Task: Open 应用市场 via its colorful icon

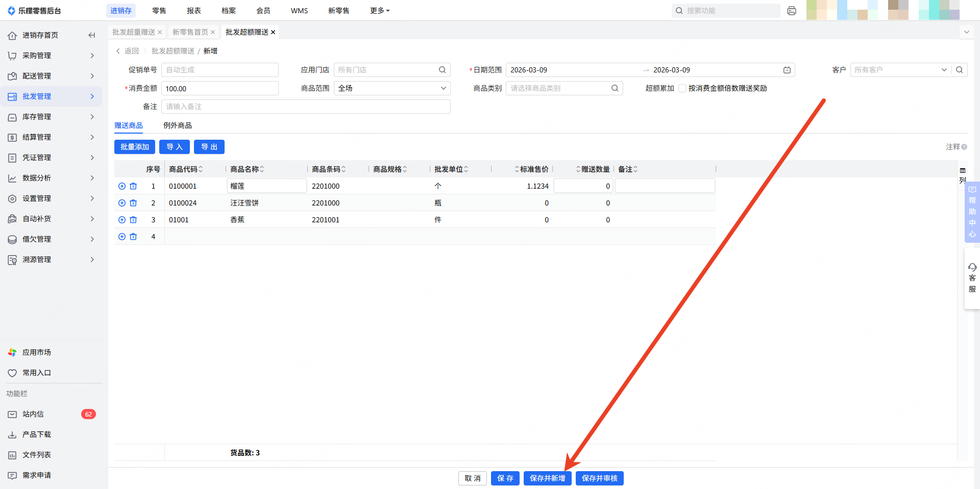Action: [x=12, y=352]
